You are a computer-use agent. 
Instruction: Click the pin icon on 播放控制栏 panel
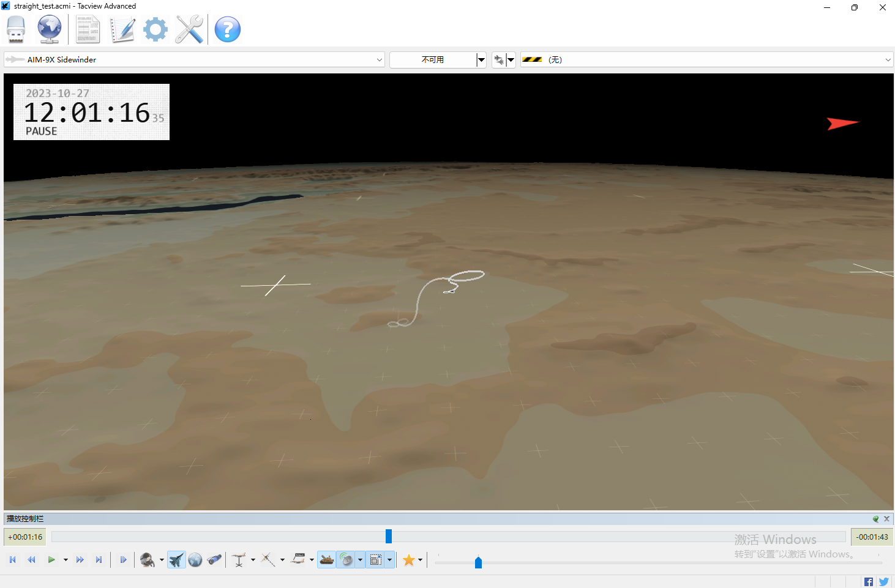pyautogui.click(x=875, y=519)
